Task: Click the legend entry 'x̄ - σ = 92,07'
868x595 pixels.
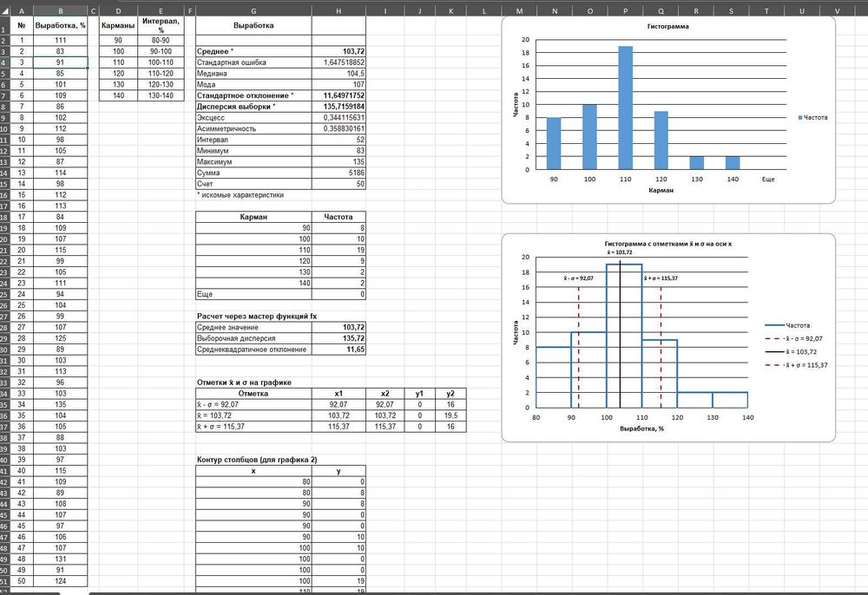Action: click(794, 338)
